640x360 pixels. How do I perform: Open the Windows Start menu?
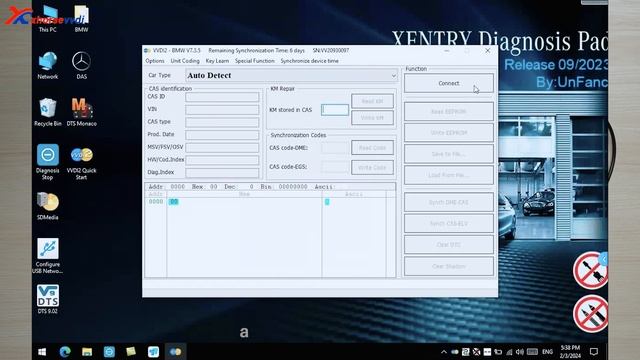[x=42, y=352]
